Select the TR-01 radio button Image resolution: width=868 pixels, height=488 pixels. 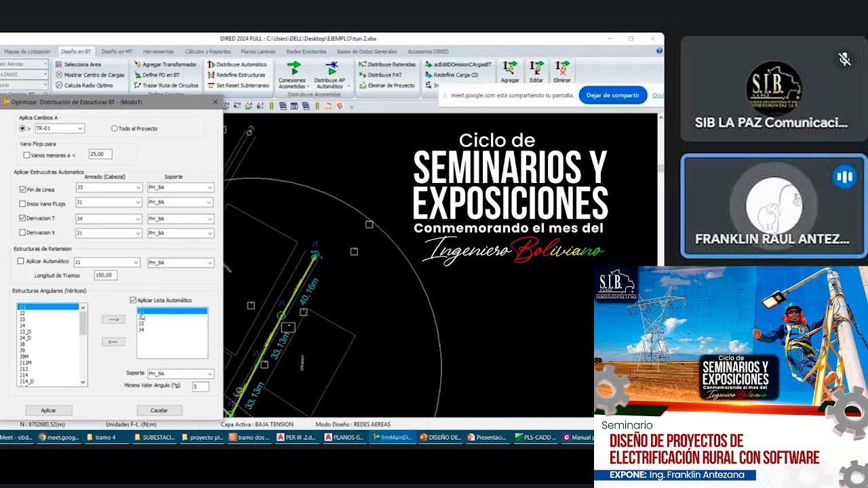coord(22,128)
